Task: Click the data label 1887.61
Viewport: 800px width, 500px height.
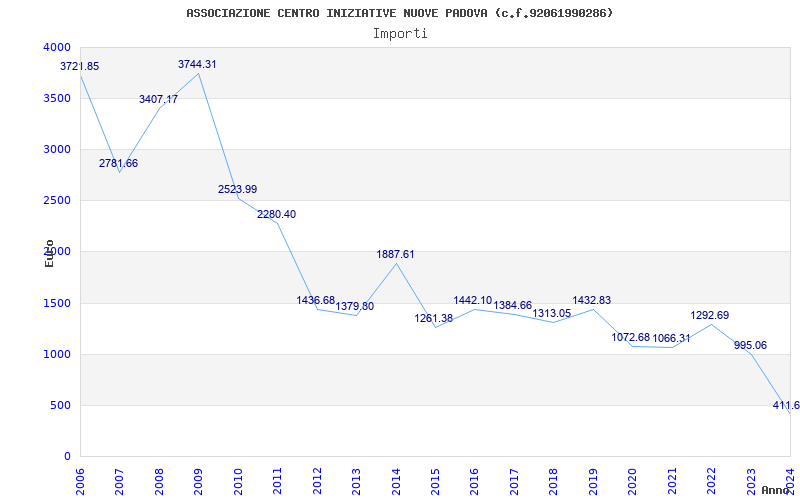Action: click(x=395, y=254)
